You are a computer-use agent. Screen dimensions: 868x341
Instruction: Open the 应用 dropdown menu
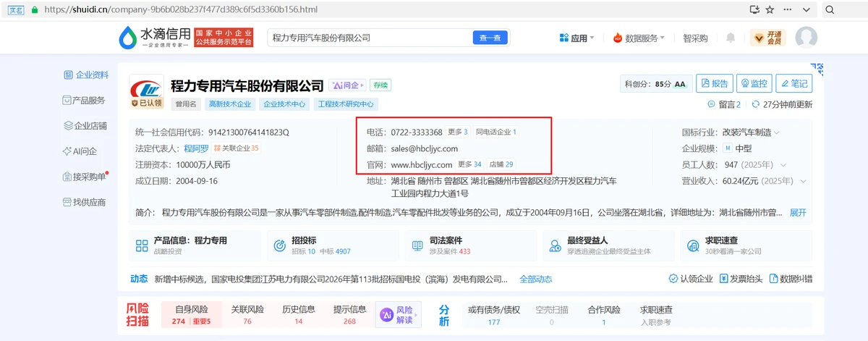[x=577, y=38]
